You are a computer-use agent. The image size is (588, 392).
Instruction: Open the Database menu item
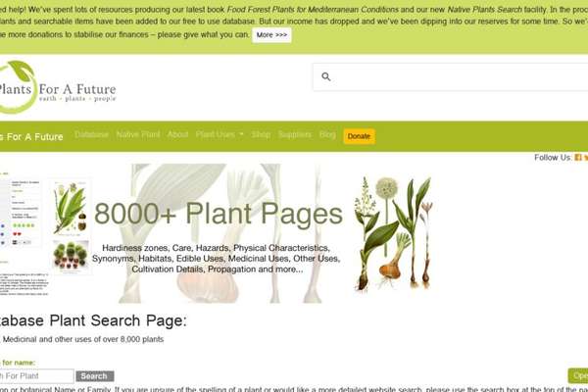coord(91,134)
